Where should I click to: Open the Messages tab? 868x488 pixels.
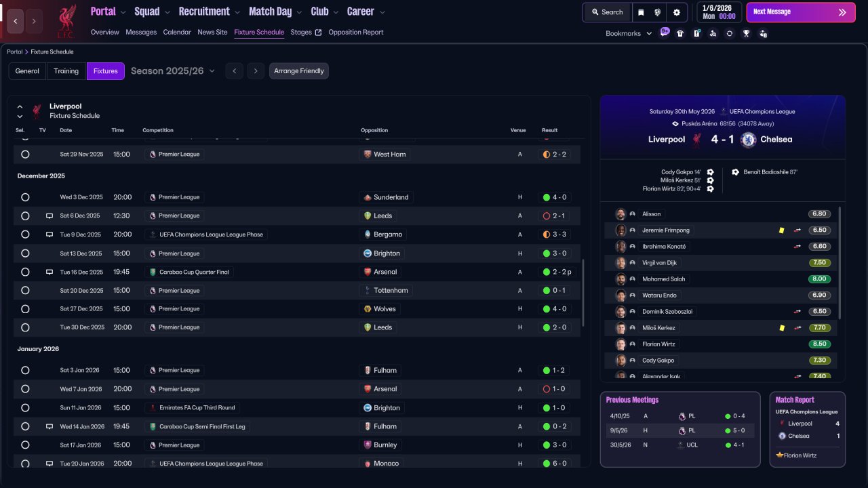(x=141, y=33)
